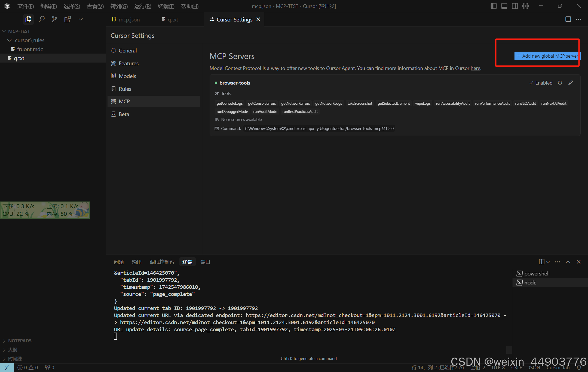Toggle the Enabled state of browser-tools
Image resolution: width=588 pixels, height=372 pixels.
click(541, 83)
